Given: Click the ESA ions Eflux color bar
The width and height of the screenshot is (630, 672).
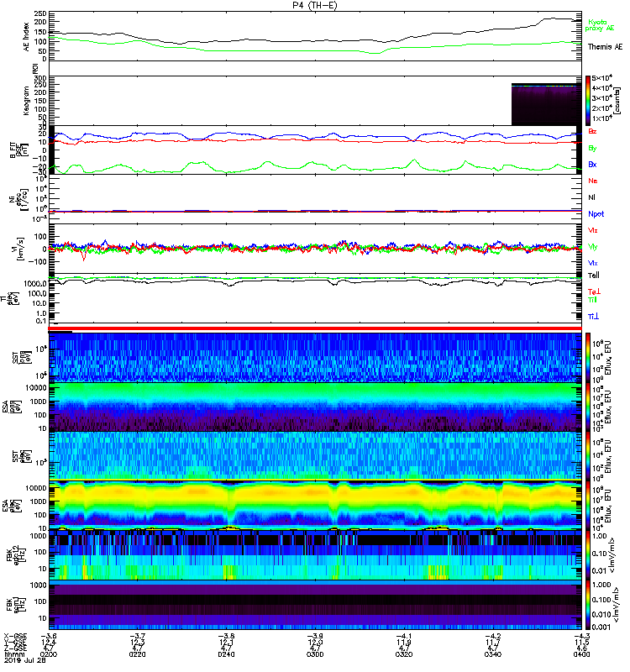Looking at the screenshot, I should click(x=588, y=407).
